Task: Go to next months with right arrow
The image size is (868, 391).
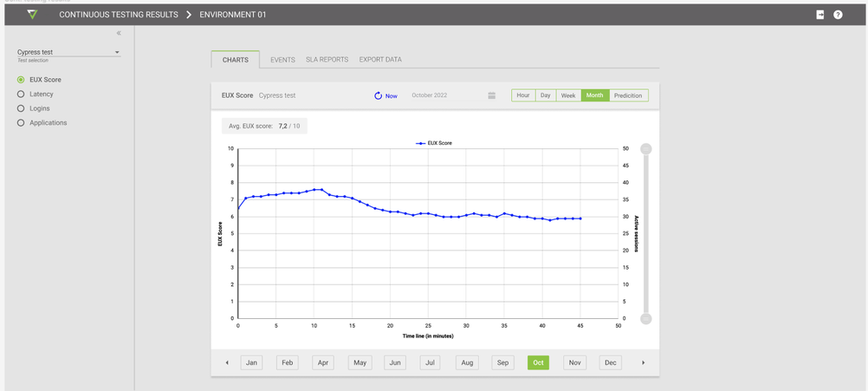Action: tap(643, 362)
